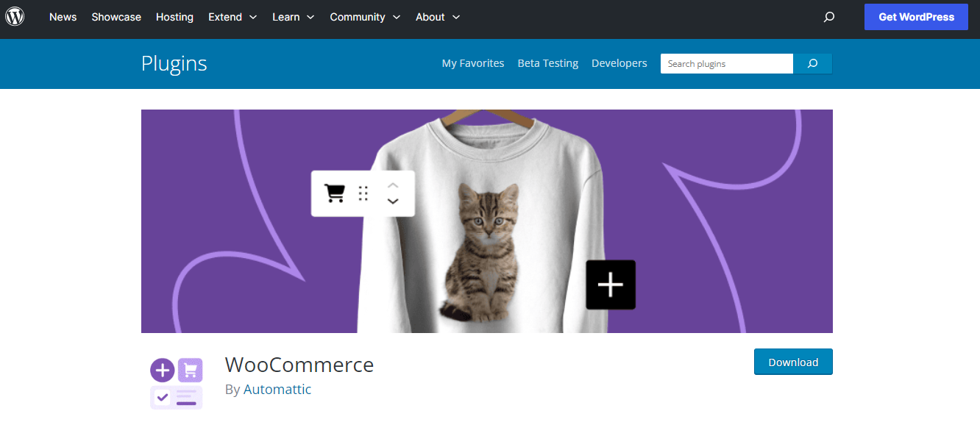Open the Showcase menu item

click(116, 17)
